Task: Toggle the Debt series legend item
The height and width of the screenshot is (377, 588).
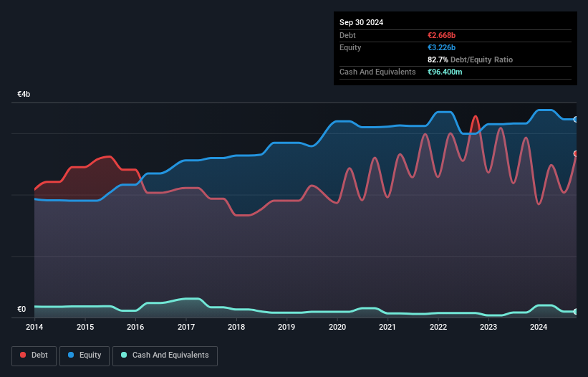Action: (x=34, y=355)
